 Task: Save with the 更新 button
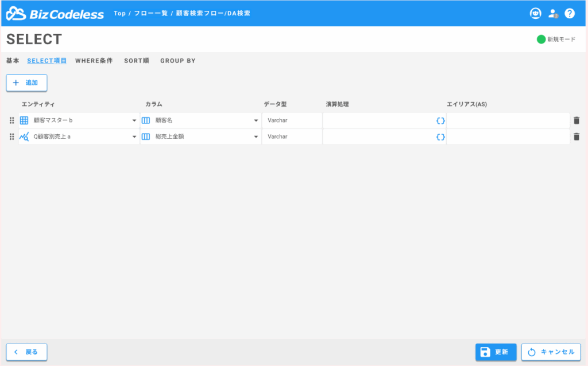point(496,352)
